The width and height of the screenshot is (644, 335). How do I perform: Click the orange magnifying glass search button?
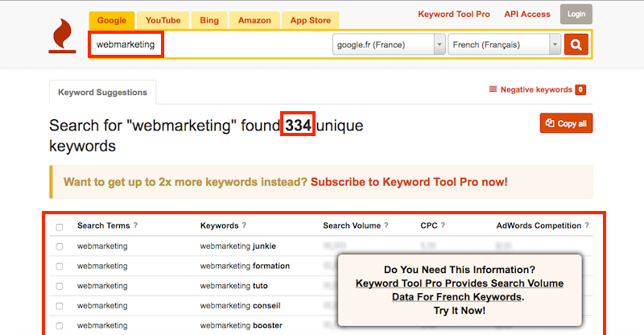pyautogui.click(x=576, y=44)
